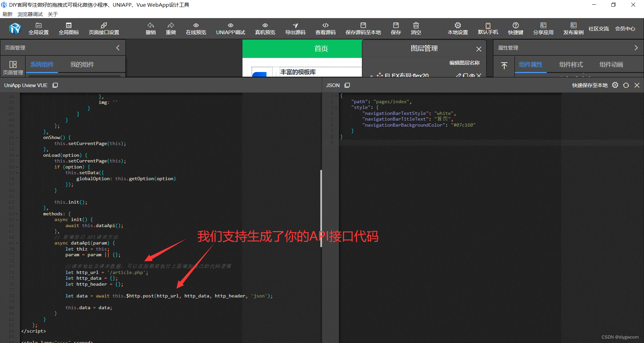Open the 浏览器调试 menu
644x343 pixels.
click(x=30, y=14)
